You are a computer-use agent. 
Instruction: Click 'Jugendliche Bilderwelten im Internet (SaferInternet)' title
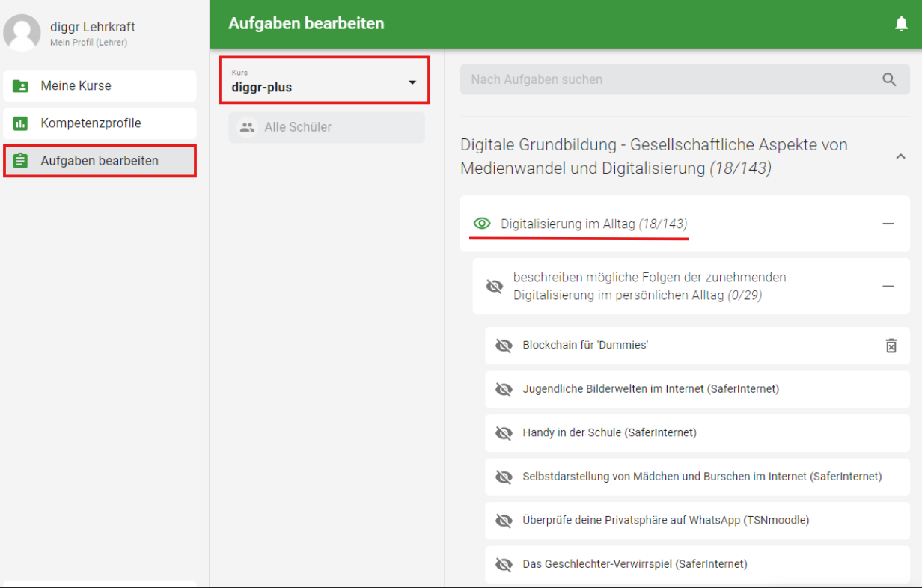point(651,389)
